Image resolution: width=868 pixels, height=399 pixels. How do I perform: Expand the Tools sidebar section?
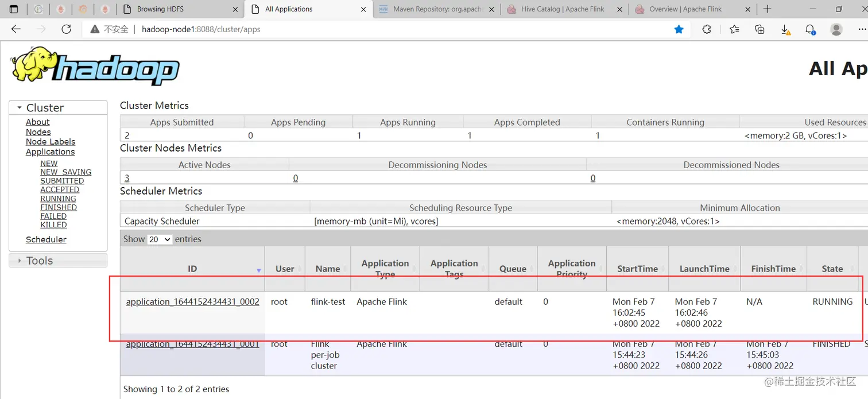[x=58, y=261]
